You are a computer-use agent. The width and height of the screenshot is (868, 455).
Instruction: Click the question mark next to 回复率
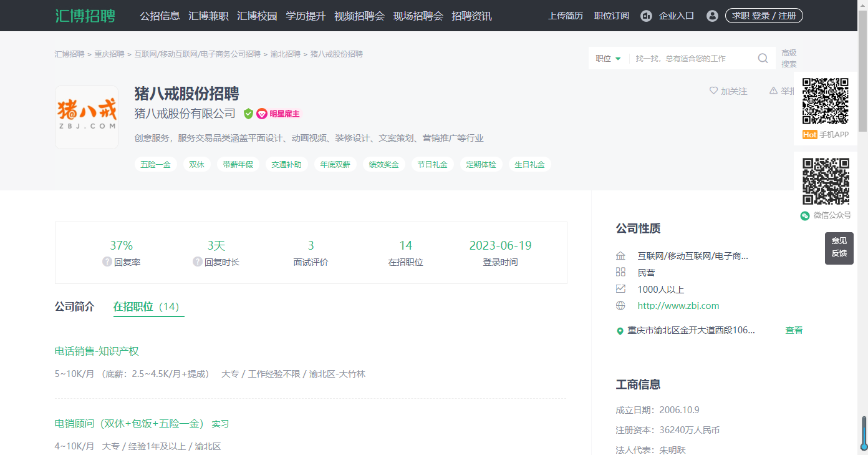(107, 262)
